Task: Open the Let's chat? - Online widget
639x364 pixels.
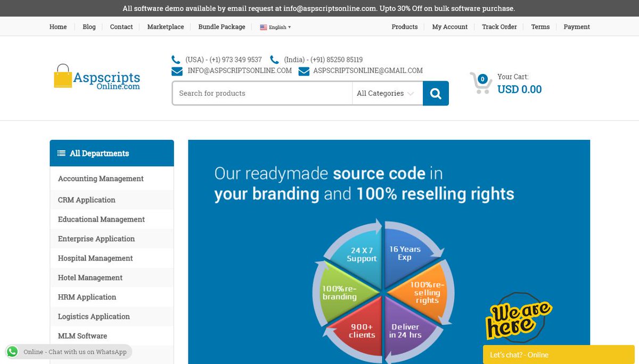Action: coord(559,354)
